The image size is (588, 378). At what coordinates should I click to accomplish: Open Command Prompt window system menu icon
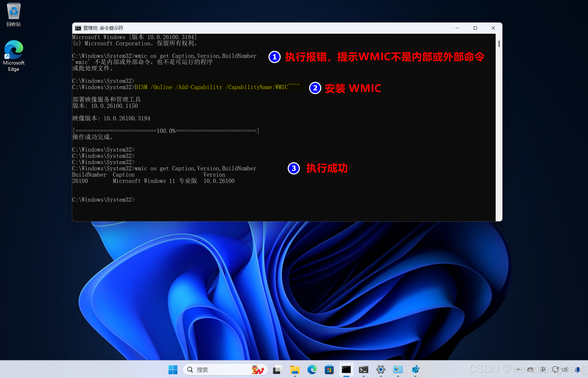coord(78,28)
